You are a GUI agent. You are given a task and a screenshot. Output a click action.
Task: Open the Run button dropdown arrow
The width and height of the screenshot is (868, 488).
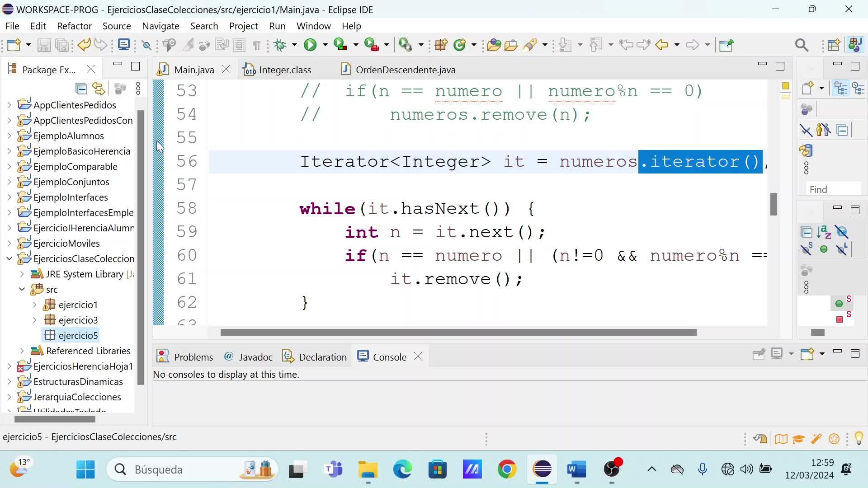[325, 45]
